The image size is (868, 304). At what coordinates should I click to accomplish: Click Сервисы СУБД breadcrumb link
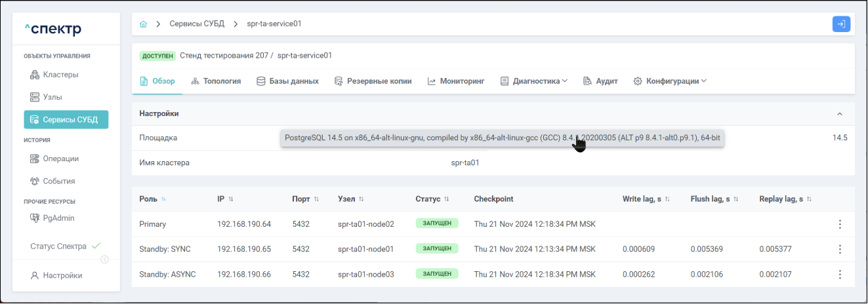click(x=197, y=24)
